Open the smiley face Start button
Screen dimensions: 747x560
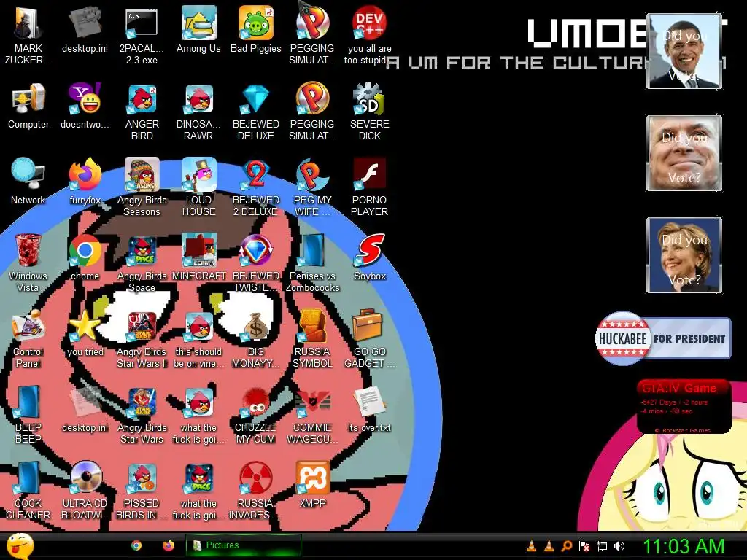(20, 545)
